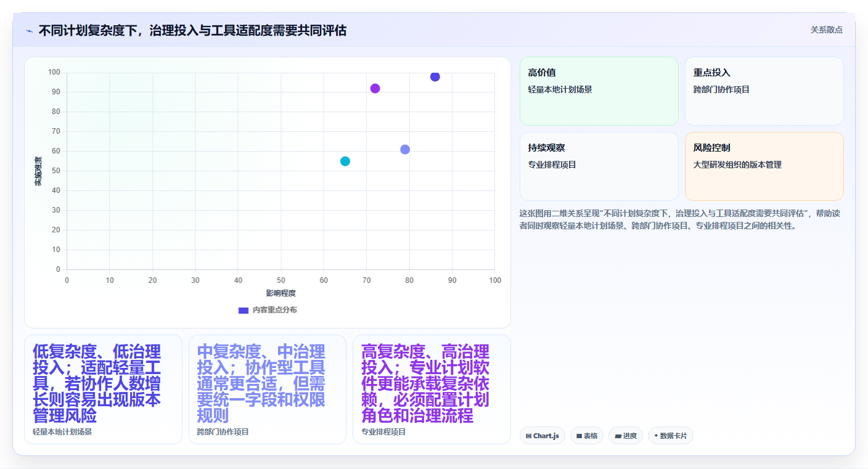Click the 进度 tag chip

coord(626,436)
